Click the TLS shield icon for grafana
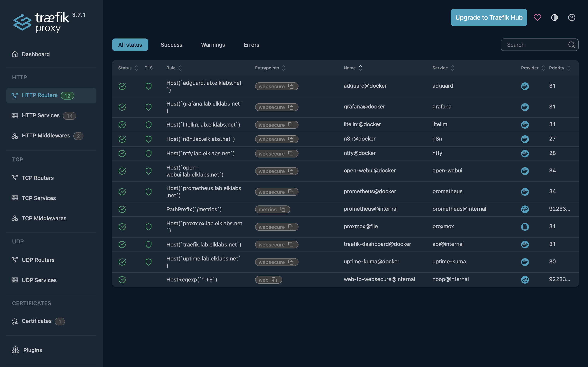Image resolution: width=588 pixels, height=367 pixels. coord(148,107)
